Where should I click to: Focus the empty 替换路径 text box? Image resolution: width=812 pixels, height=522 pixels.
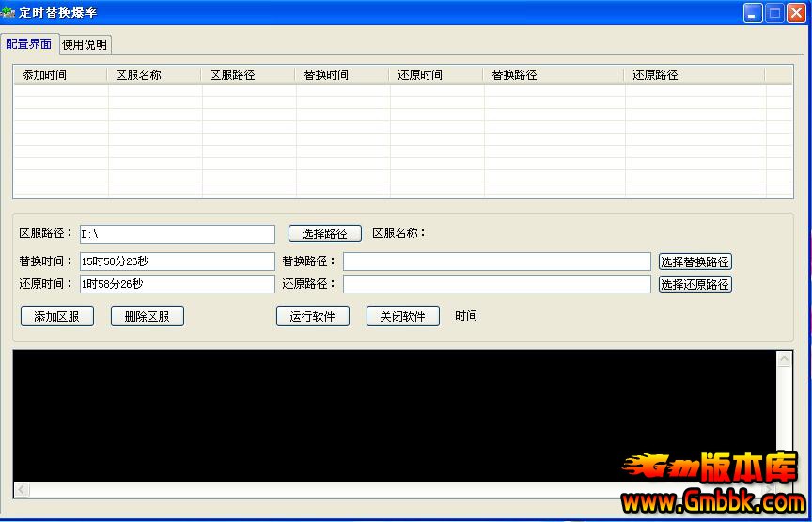(x=496, y=261)
